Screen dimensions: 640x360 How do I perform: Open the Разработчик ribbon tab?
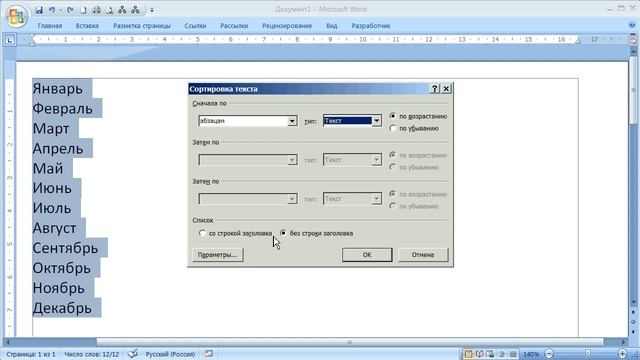371,26
